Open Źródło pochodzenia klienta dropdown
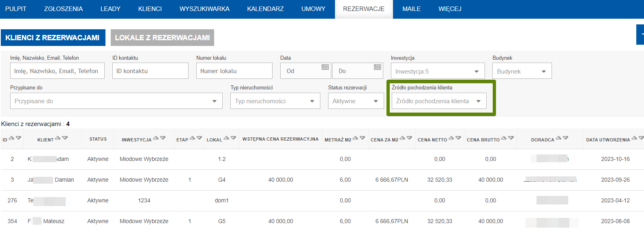This screenshot has width=644, height=228. click(x=439, y=101)
